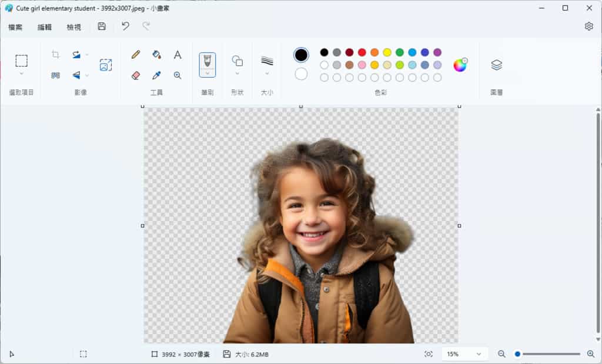Viewport: 602px width, 364px height.
Task: Open the Edit colors wheel
Action: point(460,65)
